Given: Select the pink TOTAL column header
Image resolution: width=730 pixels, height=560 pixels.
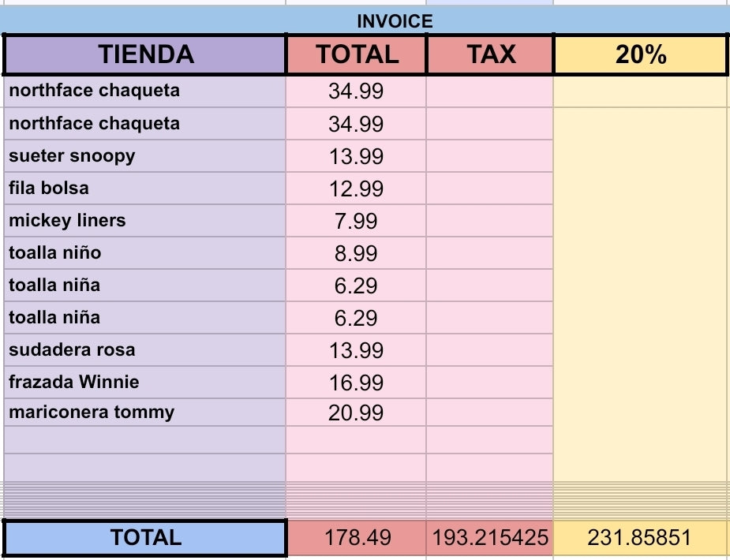Looking at the screenshot, I should click(357, 54).
